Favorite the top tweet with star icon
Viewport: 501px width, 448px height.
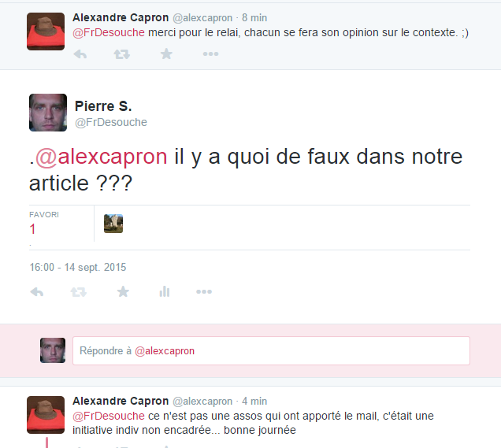[x=166, y=54]
